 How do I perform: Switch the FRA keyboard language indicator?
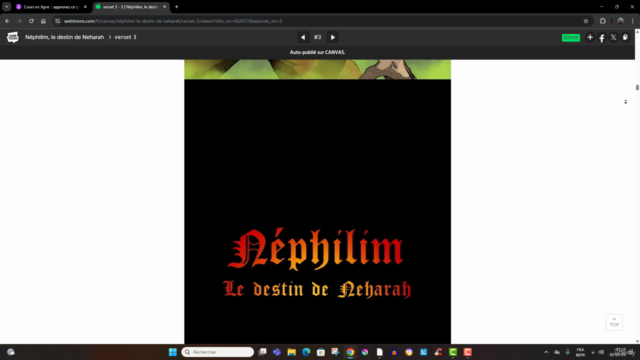pyautogui.click(x=580, y=352)
